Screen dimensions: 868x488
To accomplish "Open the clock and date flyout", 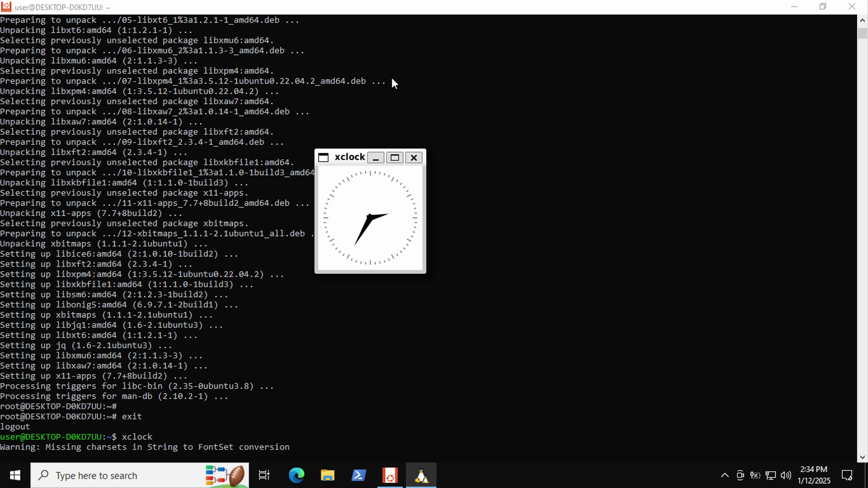I will pyautogui.click(x=814, y=475).
